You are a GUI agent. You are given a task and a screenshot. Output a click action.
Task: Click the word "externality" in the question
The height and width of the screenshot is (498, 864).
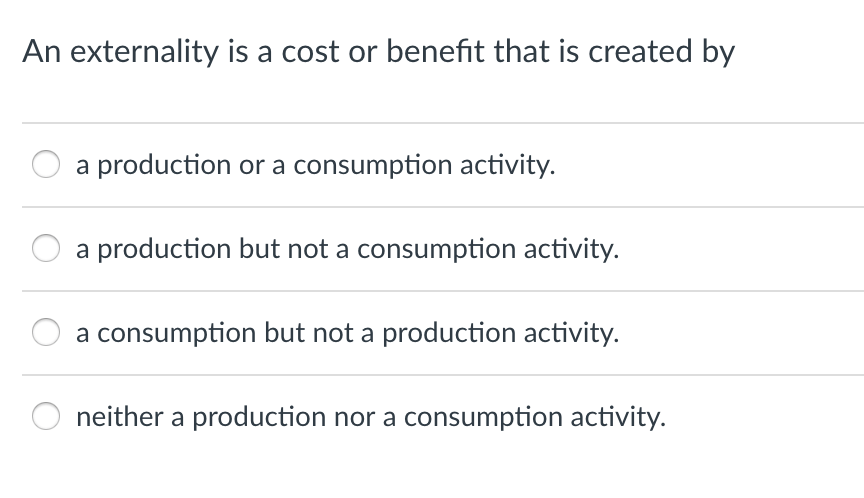point(145,52)
